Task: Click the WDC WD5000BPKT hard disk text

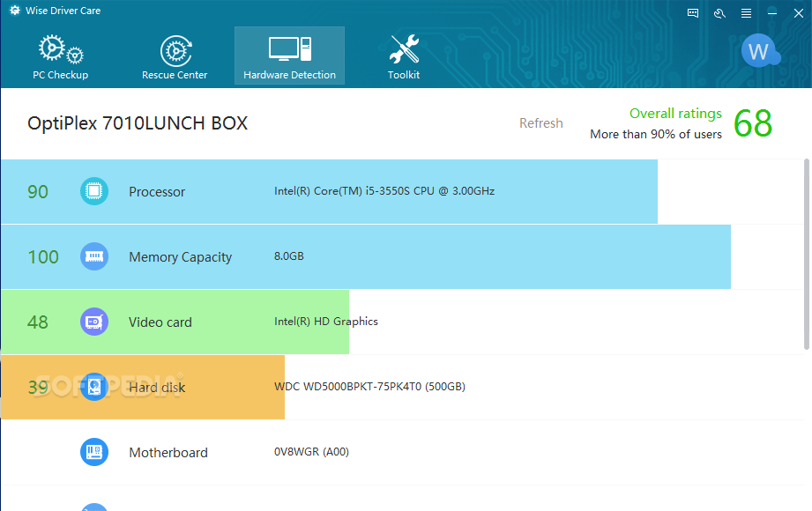Action: [x=369, y=387]
